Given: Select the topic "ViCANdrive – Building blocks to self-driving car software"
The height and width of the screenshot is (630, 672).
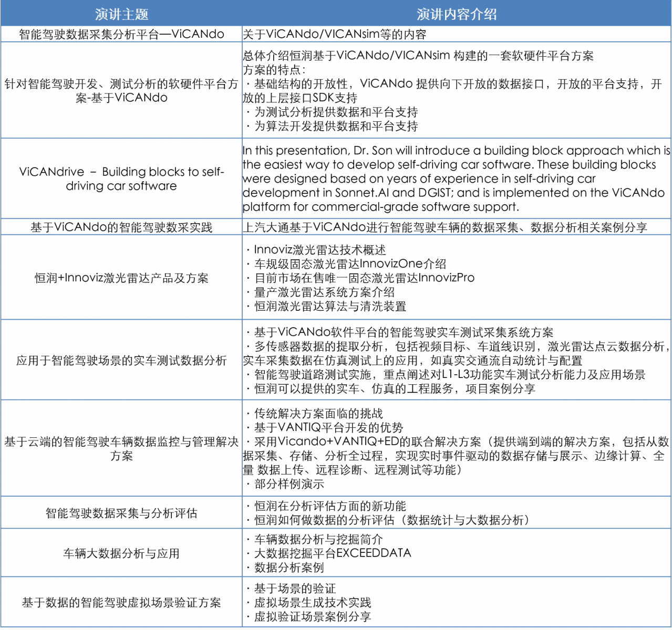Looking at the screenshot, I should click(121, 178).
